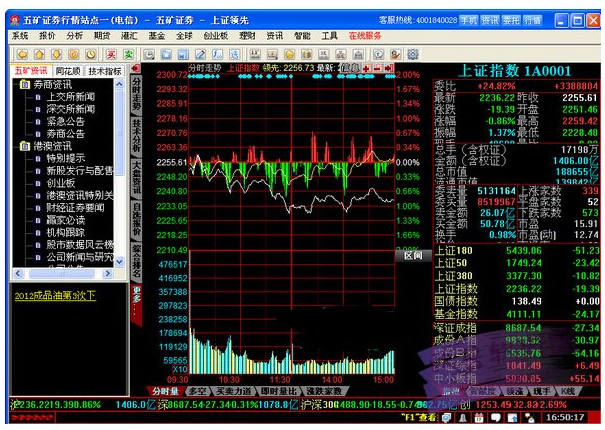Image resolution: width=605 pixels, height=430 pixels.
Task: Click the red 买 buy icon
Action: pyautogui.click(x=111, y=54)
